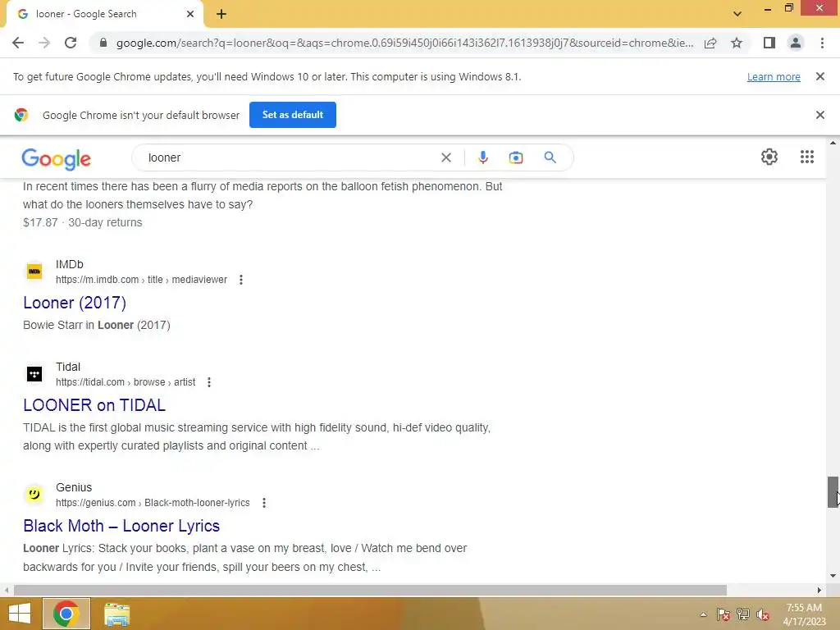The height and width of the screenshot is (630, 840).
Task: Open more options for the IMDb result
Action: click(241, 280)
